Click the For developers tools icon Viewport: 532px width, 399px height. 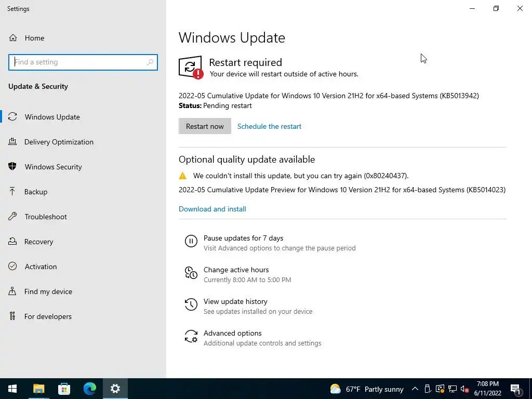coord(12,316)
